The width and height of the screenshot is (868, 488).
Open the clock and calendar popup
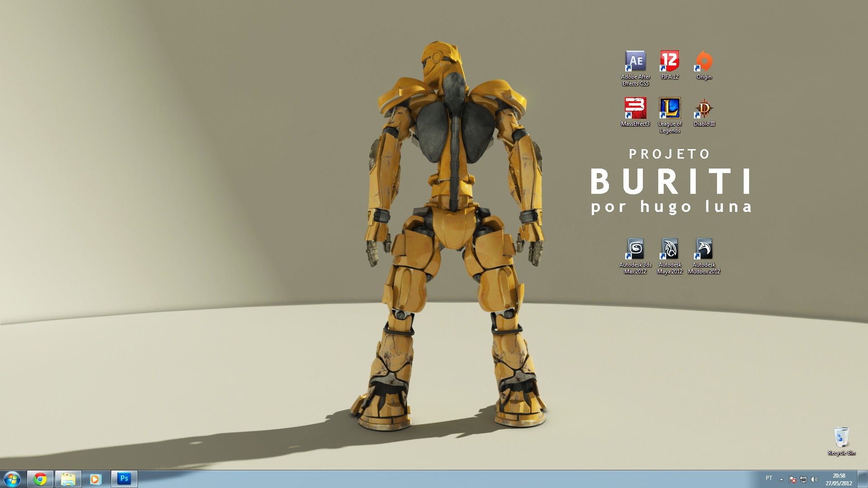click(x=839, y=479)
